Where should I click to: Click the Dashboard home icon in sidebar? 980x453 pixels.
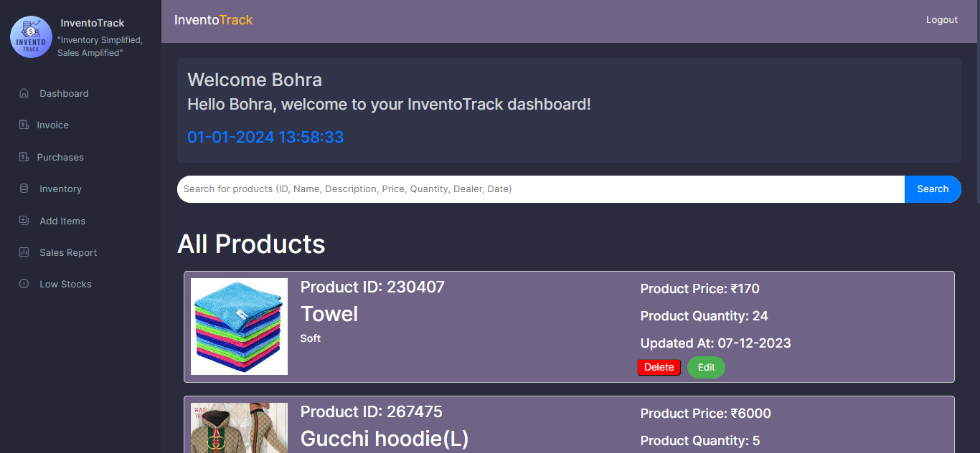pyautogui.click(x=24, y=93)
